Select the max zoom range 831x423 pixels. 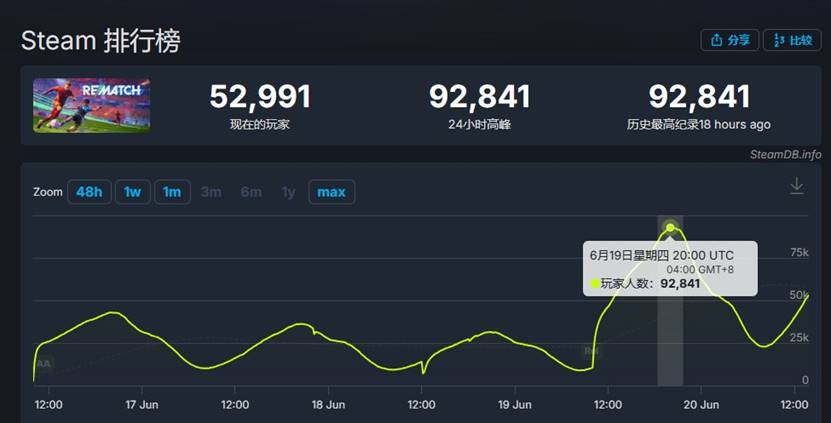tap(331, 191)
